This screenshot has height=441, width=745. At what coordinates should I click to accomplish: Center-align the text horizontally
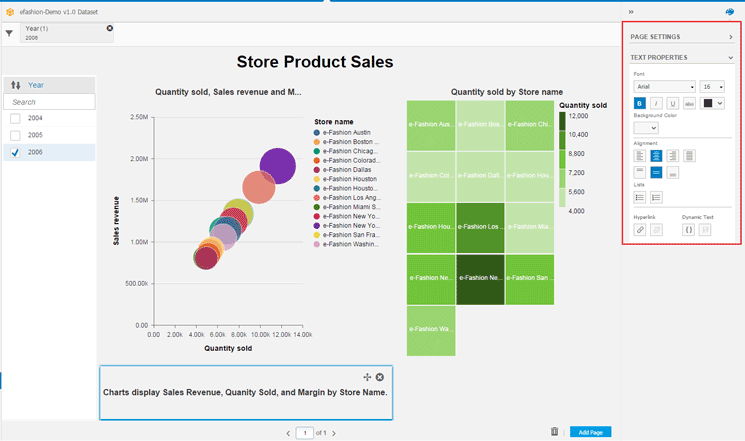(656, 156)
